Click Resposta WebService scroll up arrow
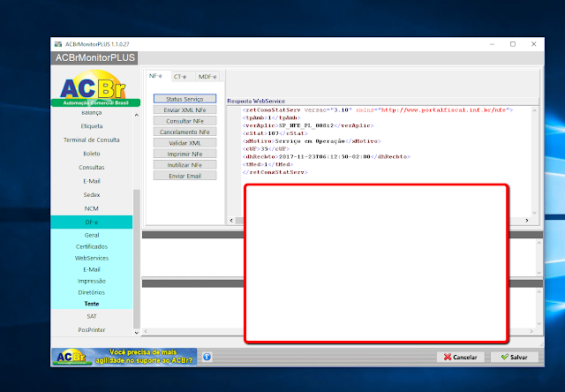The height and width of the screenshot is (392, 565). click(x=535, y=110)
